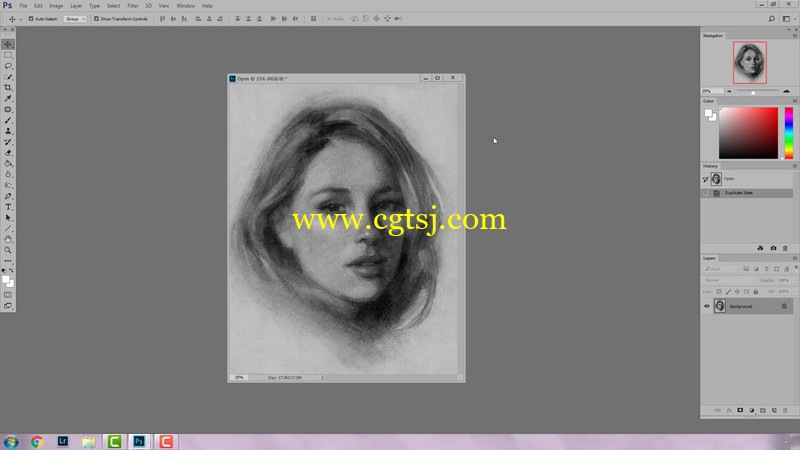Toggle Show Transform Controls checkbox
The height and width of the screenshot is (450, 800).
96,19
